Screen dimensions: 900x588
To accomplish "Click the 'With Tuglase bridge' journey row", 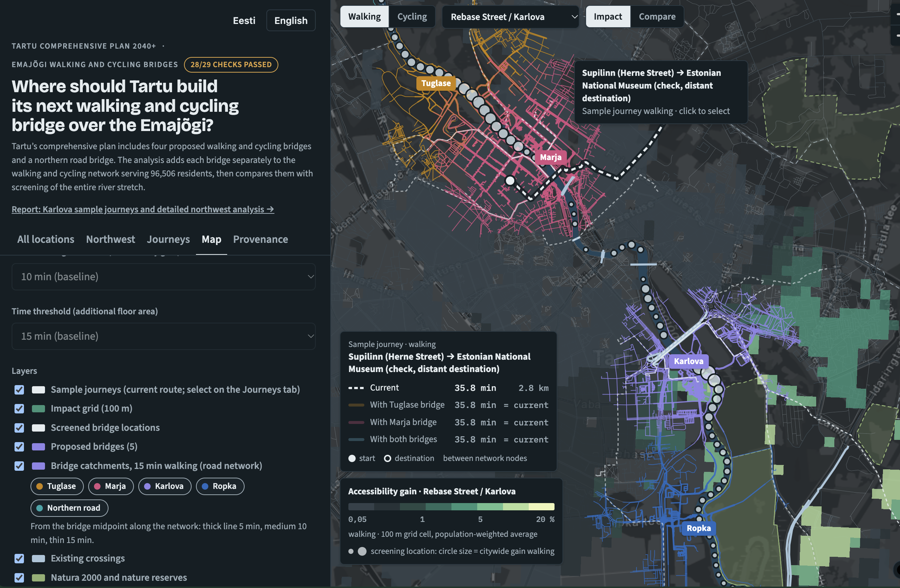I will [x=448, y=405].
